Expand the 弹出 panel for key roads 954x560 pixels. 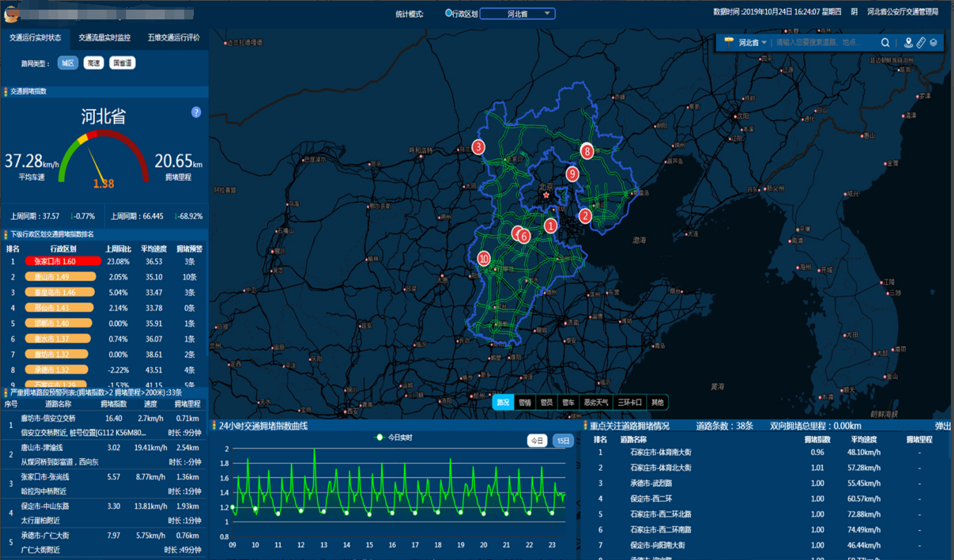tap(942, 426)
